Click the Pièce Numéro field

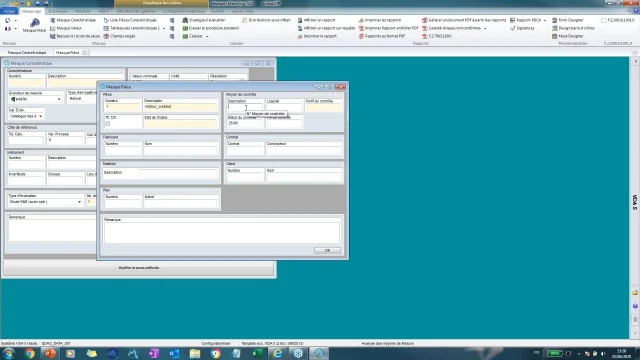pyautogui.click(x=122, y=107)
